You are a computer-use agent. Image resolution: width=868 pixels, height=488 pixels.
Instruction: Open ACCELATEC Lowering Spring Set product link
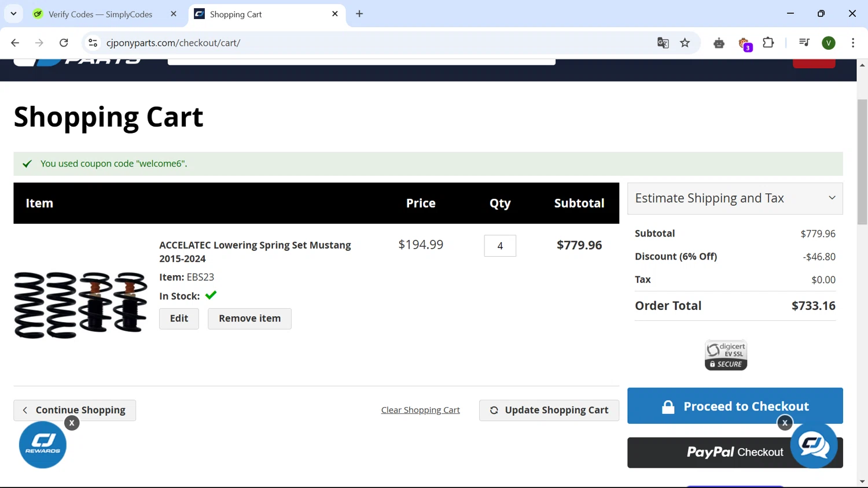tap(255, 252)
